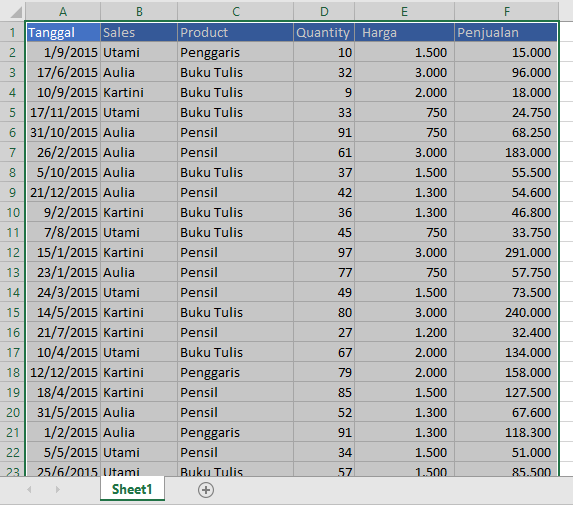Select date cell 21/12/2015
This screenshot has width=573, height=505.
(x=63, y=193)
